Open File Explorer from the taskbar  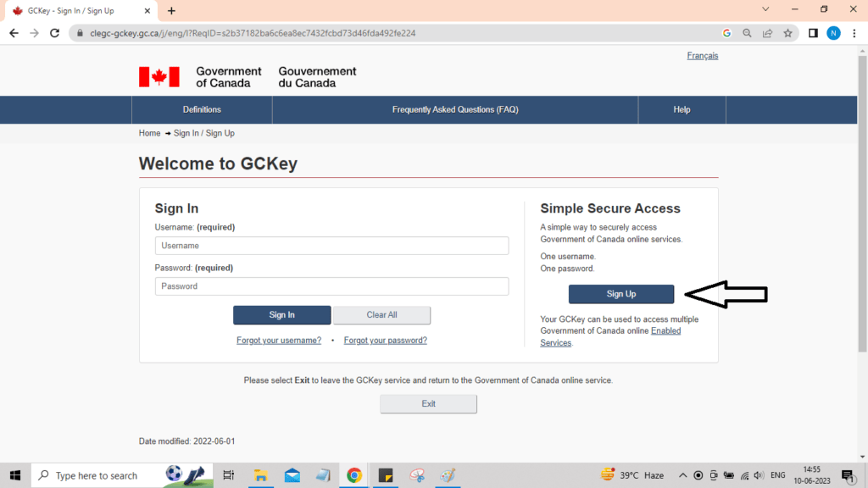coord(261,475)
